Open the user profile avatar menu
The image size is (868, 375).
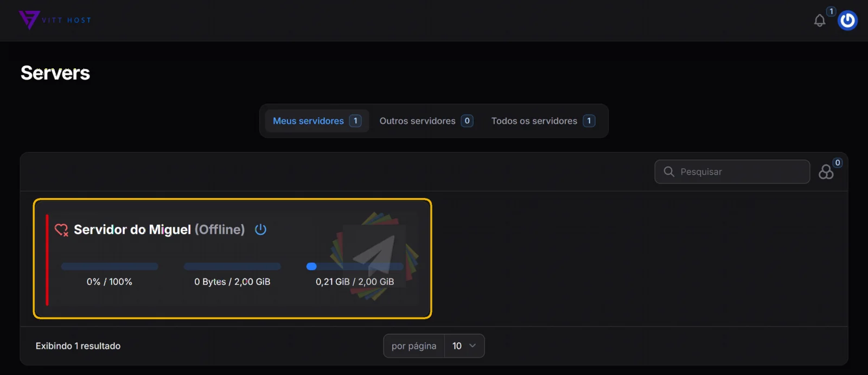pyautogui.click(x=847, y=21)
